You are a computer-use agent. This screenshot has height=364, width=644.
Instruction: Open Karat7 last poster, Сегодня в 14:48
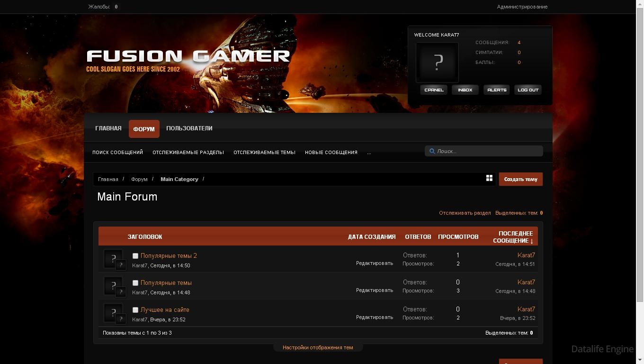526,282
